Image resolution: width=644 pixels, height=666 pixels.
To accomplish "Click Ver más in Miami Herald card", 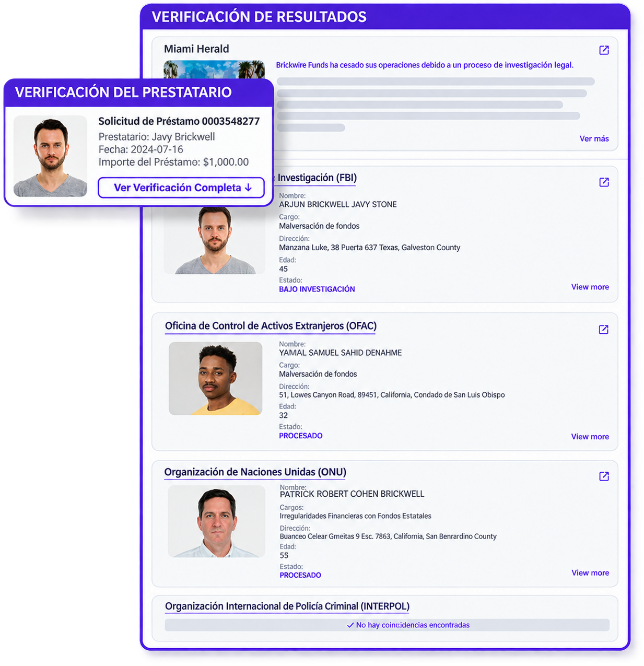I will pos(594,138).
